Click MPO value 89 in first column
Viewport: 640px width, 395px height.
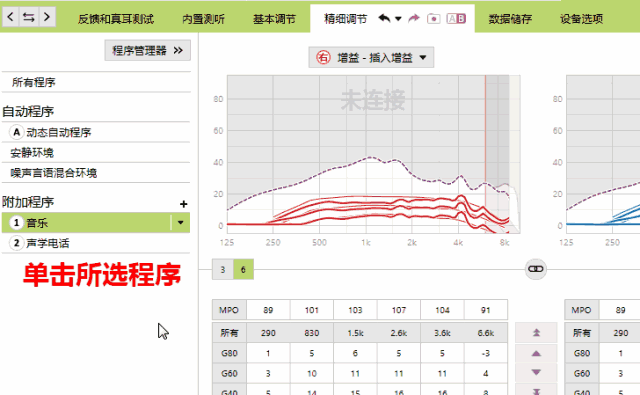[x=268, y=310]
